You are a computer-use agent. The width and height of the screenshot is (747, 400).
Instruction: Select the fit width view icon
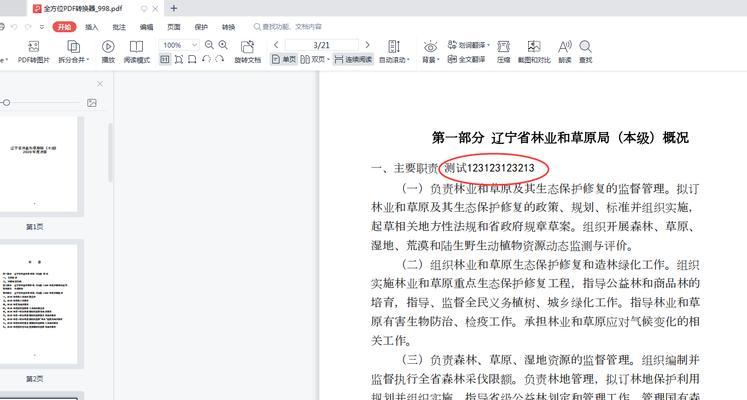click(x=192, y=60)
